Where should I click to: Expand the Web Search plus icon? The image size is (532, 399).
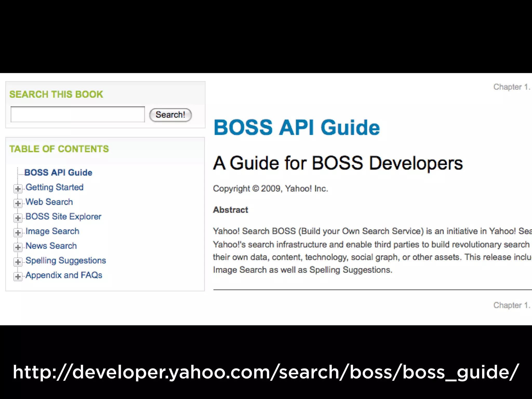pos(18,203)
